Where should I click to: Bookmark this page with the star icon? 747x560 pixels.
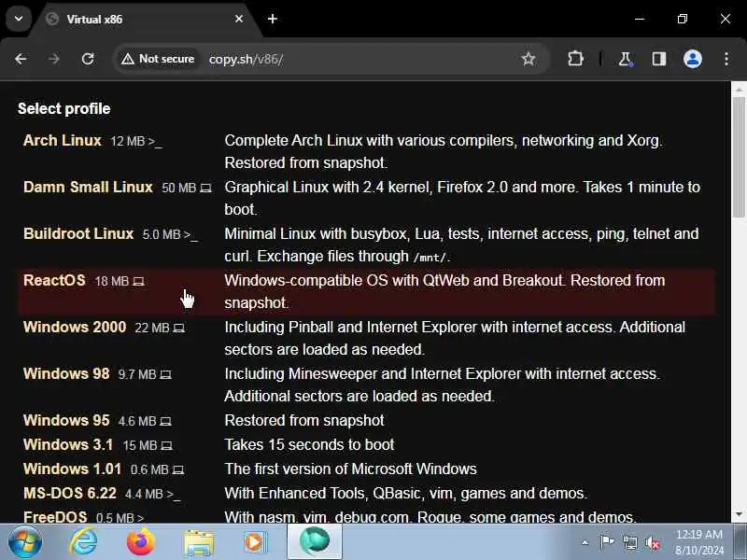529,59
